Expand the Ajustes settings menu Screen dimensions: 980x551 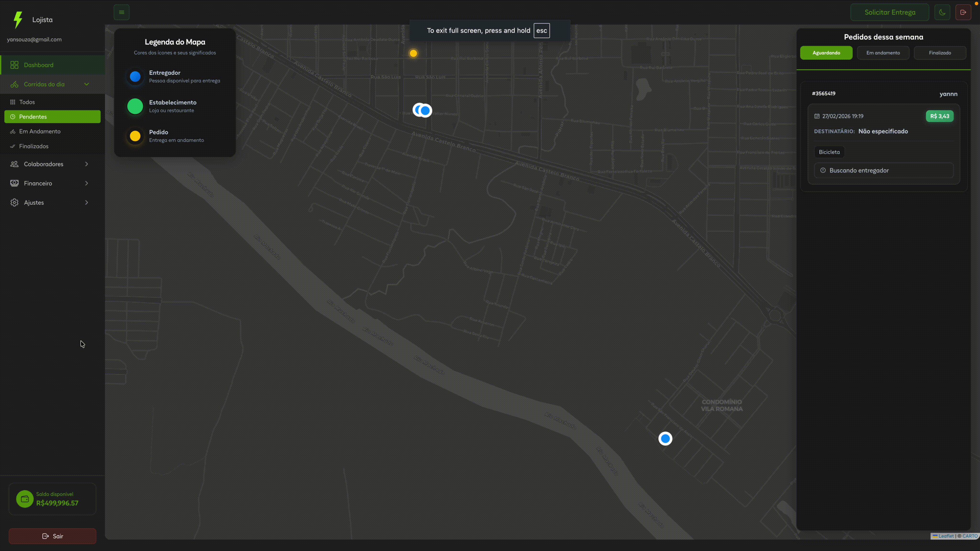click(x=86, y=203)
